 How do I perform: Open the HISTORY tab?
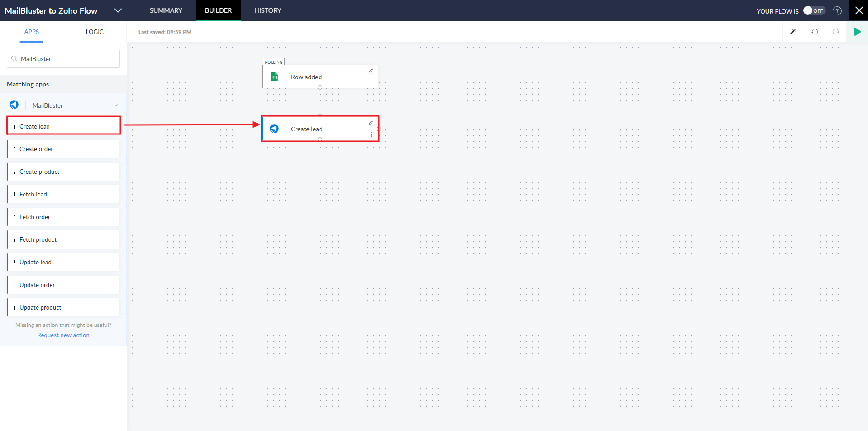pyautogui.click(x=267, y=10)
